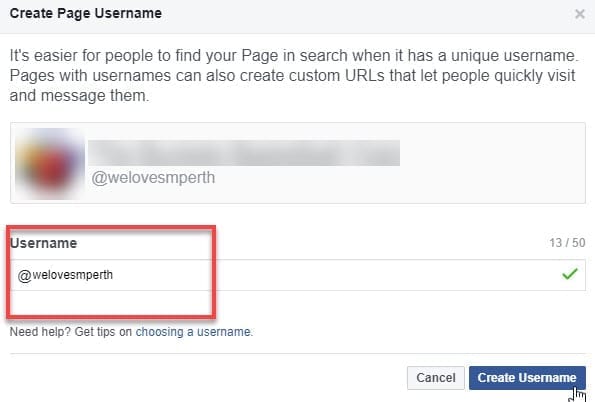Viewport: 595px width, 402px height.
Task: Click the 13 / 50 character counter
Action: [567, 243]
